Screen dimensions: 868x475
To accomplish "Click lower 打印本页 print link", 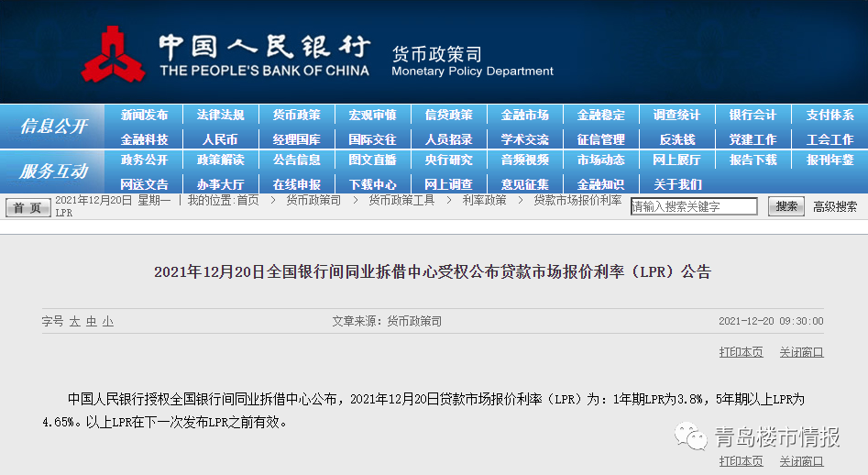I will tap(741, 461).
